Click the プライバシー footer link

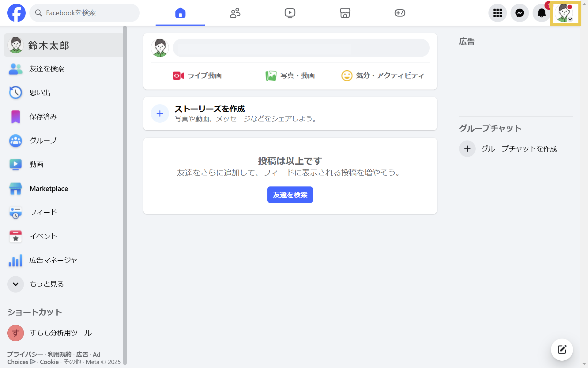tap(25, 354)
